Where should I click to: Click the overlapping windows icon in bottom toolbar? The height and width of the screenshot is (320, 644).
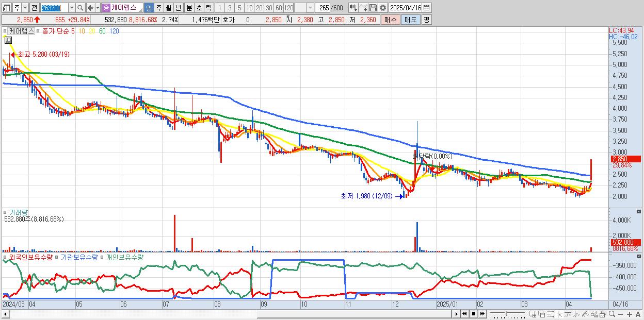coord(542,314)
